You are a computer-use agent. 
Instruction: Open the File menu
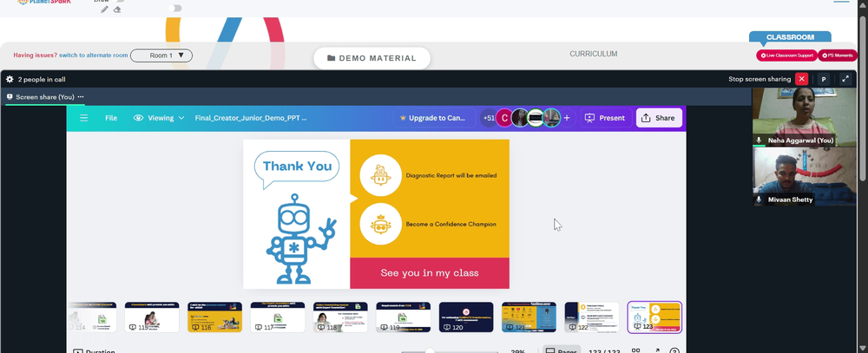pyautogui.click(x=111, y=118)
